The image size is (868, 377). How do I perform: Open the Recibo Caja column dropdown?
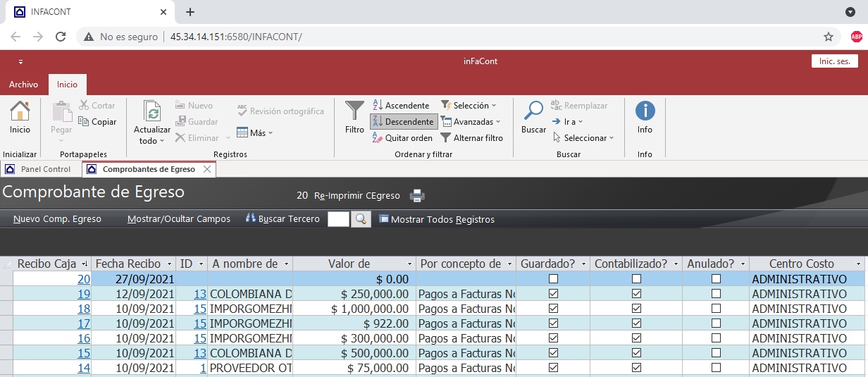click(x=84, y=264)
